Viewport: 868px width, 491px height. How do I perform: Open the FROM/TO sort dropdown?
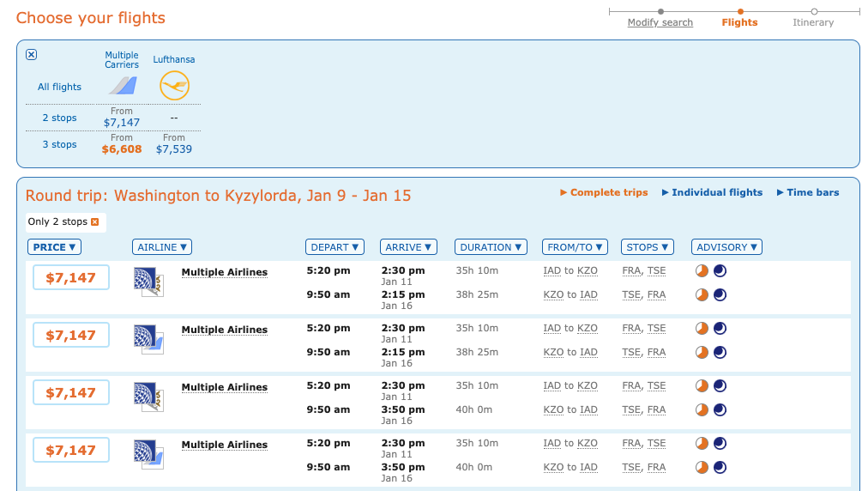[576, 247]
